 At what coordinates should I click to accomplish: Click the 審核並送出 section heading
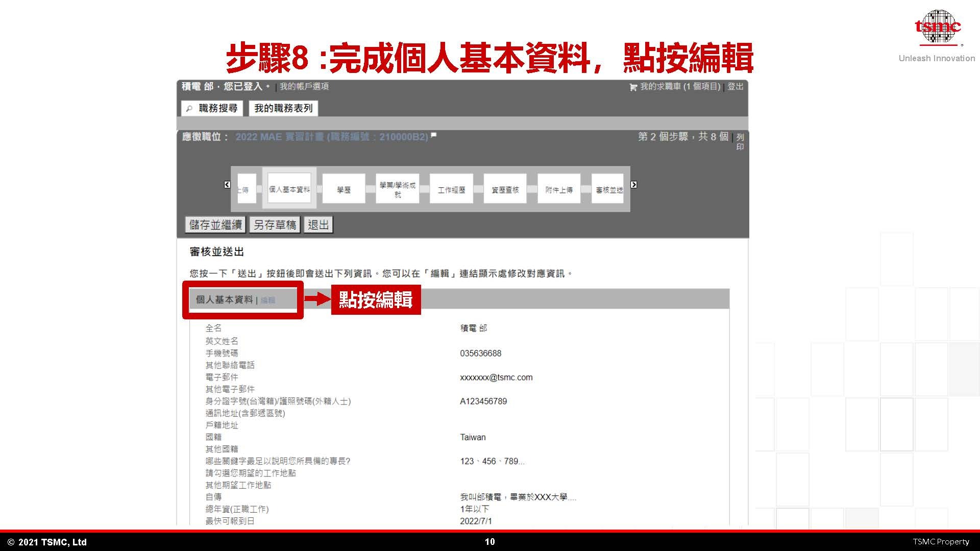(x=217, y=252)
